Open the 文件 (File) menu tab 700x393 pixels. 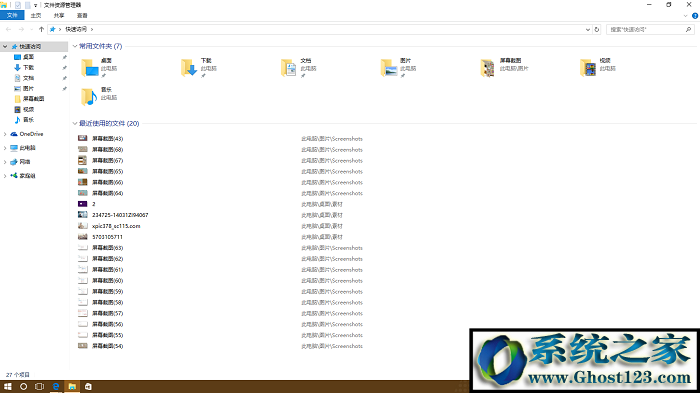point(12,16)
